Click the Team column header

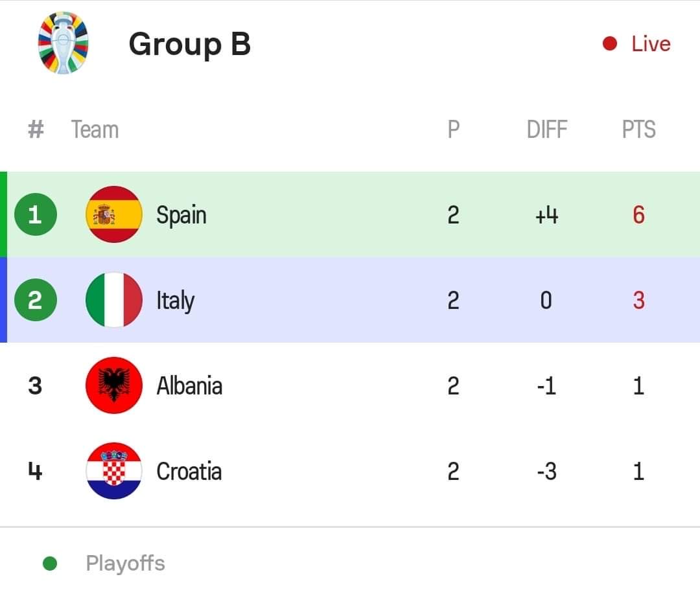(x=95, y=130)
